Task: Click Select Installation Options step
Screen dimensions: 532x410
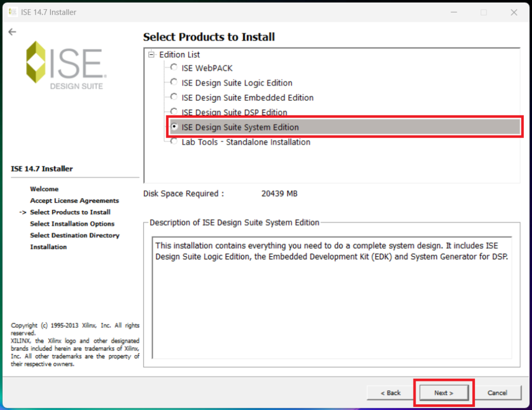Action: point(72,223)
